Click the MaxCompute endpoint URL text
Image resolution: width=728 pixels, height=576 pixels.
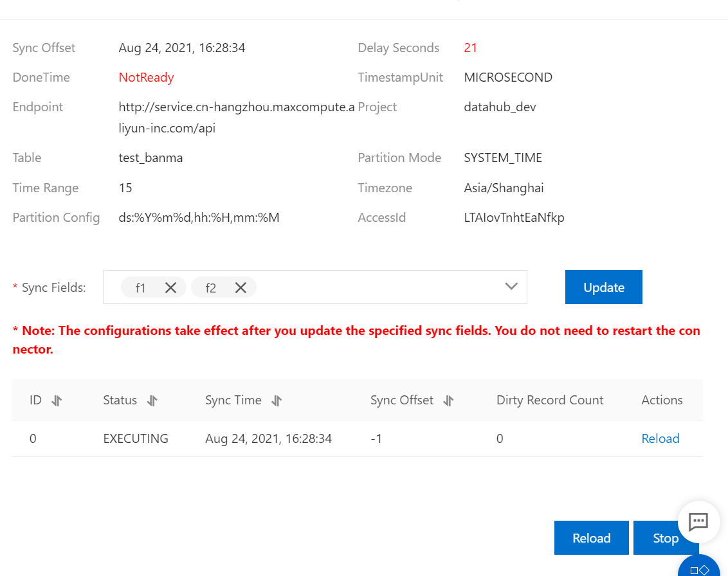pos(236,117)
